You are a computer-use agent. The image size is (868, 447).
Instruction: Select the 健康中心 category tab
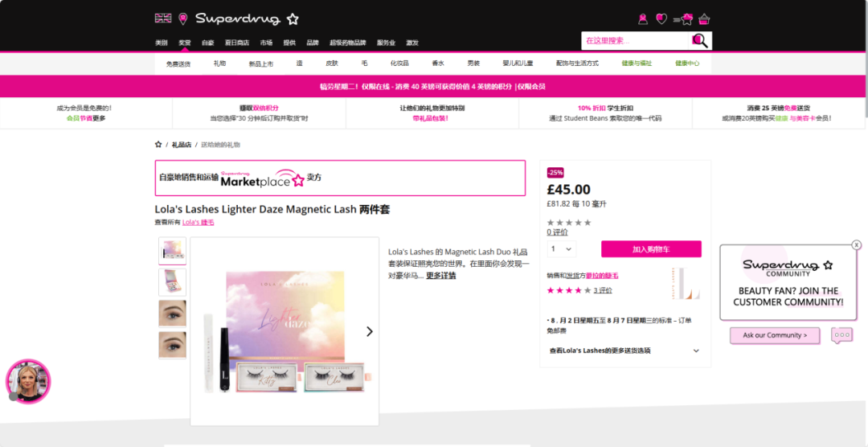click(x=687, y=64)
